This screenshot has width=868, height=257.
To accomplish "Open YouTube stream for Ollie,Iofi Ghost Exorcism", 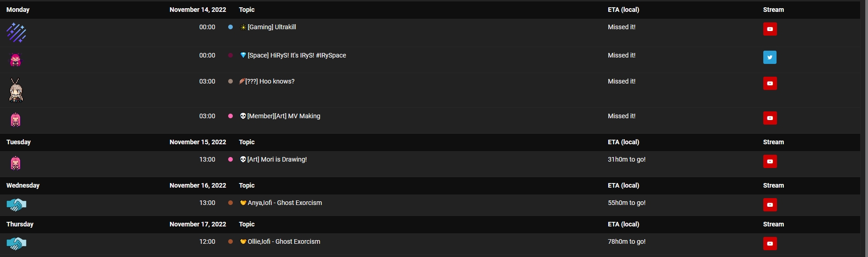I will (770, 243).
